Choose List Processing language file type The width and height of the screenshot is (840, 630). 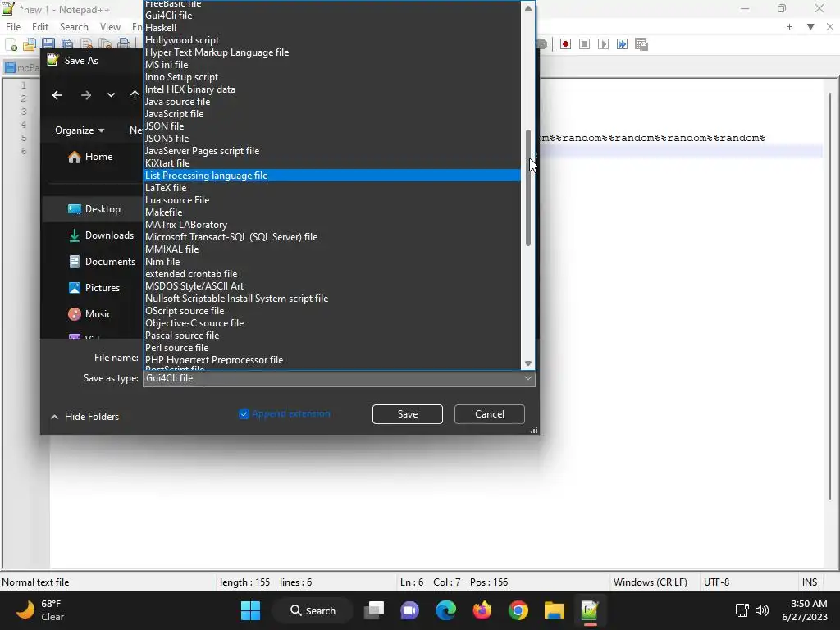tap(332, 176)
